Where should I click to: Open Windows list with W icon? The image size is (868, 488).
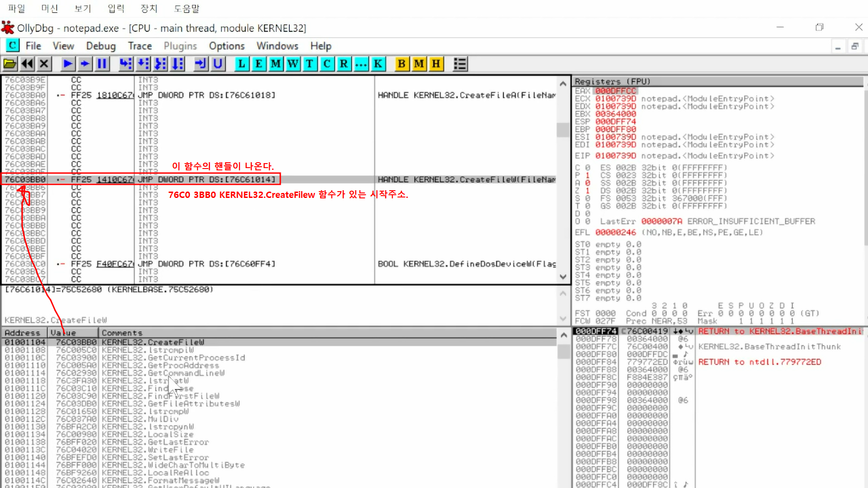pos(293,64)
